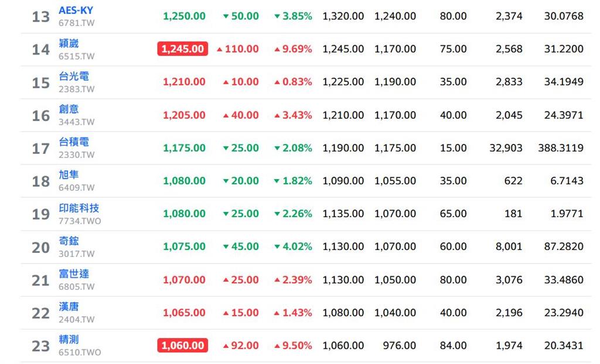Screen dimensions: 600x364
Task: Open 台積電 stock details
Action: pyautogui.click(x=74, y=142)
